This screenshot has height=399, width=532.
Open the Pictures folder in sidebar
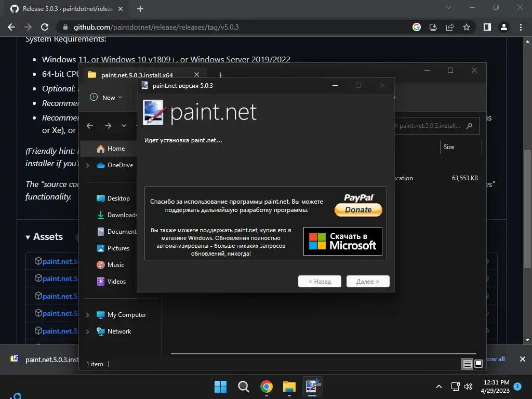coord(113,248)
